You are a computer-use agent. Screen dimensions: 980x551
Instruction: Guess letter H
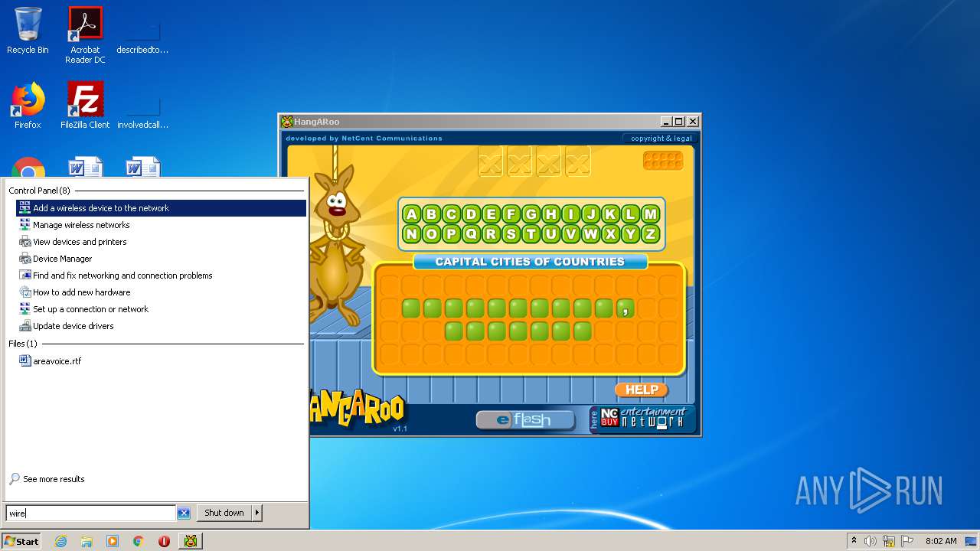click(551, 214)
